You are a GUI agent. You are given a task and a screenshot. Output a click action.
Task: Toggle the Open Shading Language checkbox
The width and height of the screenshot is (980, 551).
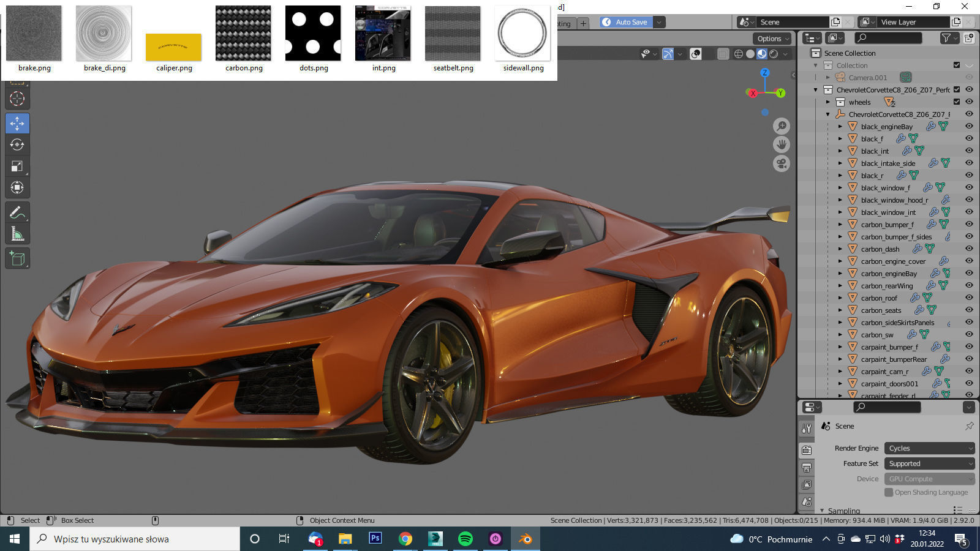[889, 492]
